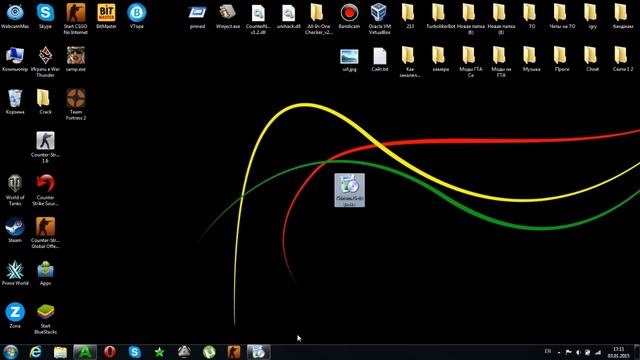Viewport: 640px width, 360px height.
Task: Select the Проги folder
Action: 562,59
